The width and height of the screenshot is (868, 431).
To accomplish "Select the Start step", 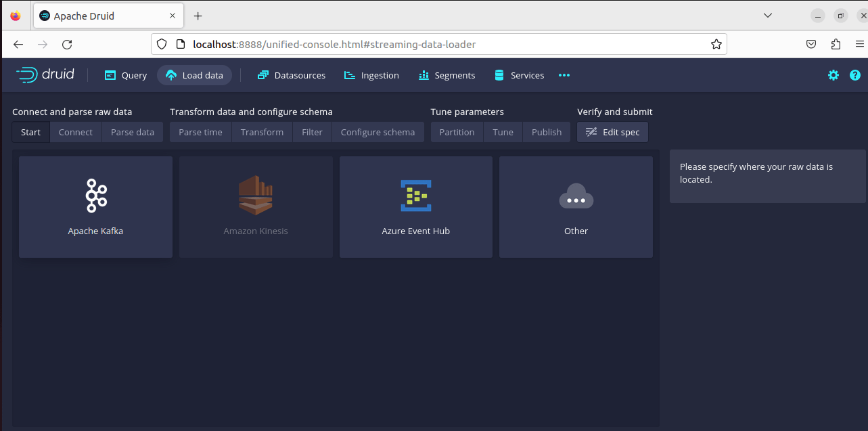I will tap(30, 132).
